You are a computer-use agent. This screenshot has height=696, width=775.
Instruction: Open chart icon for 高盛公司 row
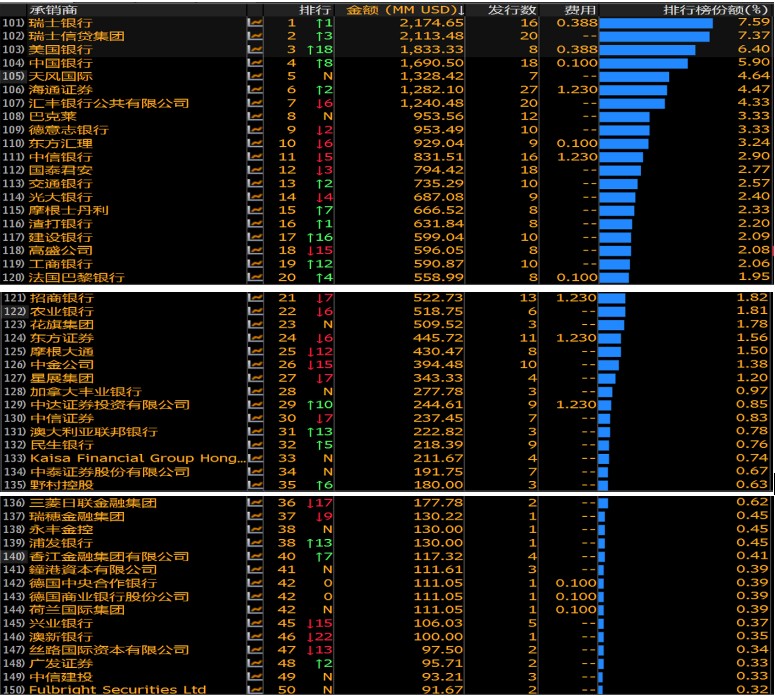click(x=255, y=250)
